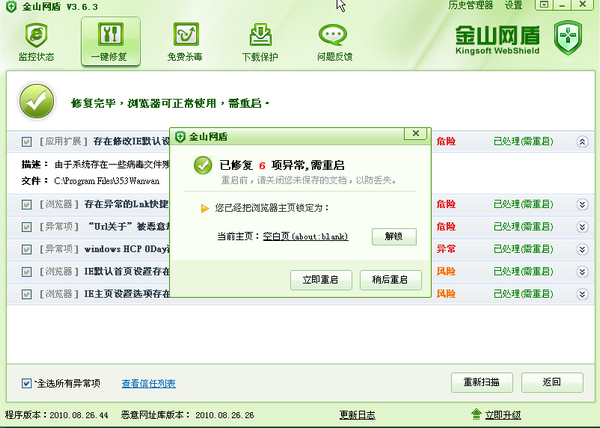Image resolution: width=600 pixels, height=428 pixels.
Task: Click 立即重启 restart now button
Action: [321, 280]
